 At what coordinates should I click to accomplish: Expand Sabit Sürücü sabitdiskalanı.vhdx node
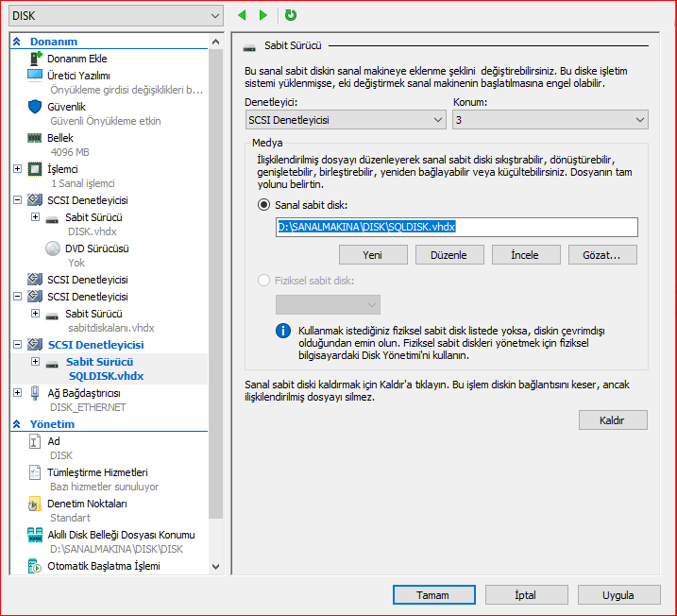35,313
